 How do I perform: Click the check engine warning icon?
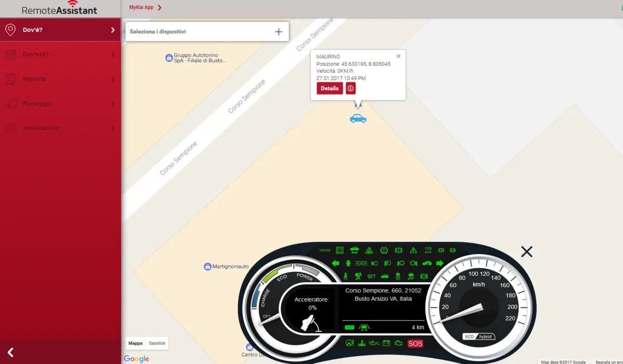tap(399, 343)
